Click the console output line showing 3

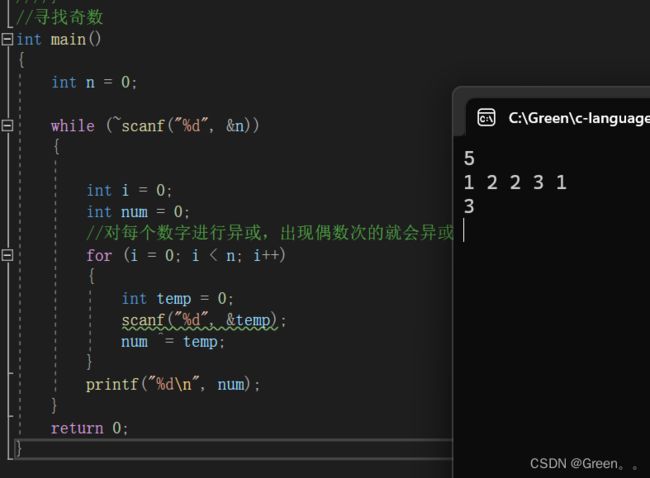(x=469, y=206)
